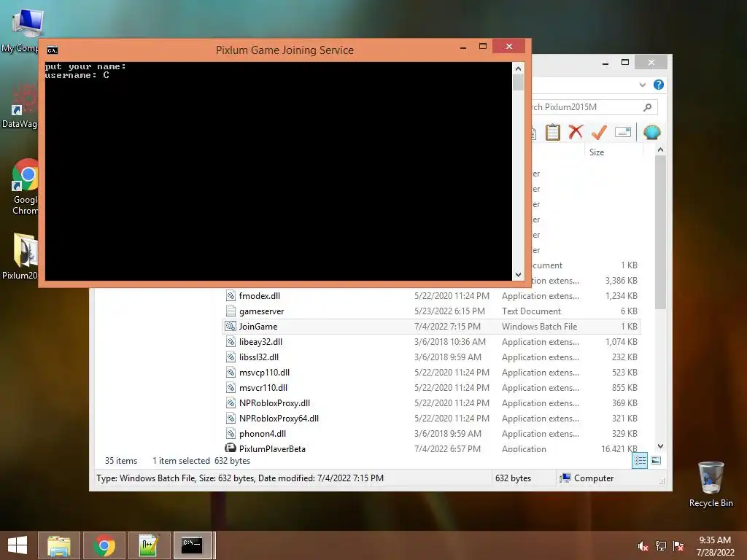Click the search magnifier icon in Explorer
The height and width of the screenshot is (560, 747).
point(648,107)
